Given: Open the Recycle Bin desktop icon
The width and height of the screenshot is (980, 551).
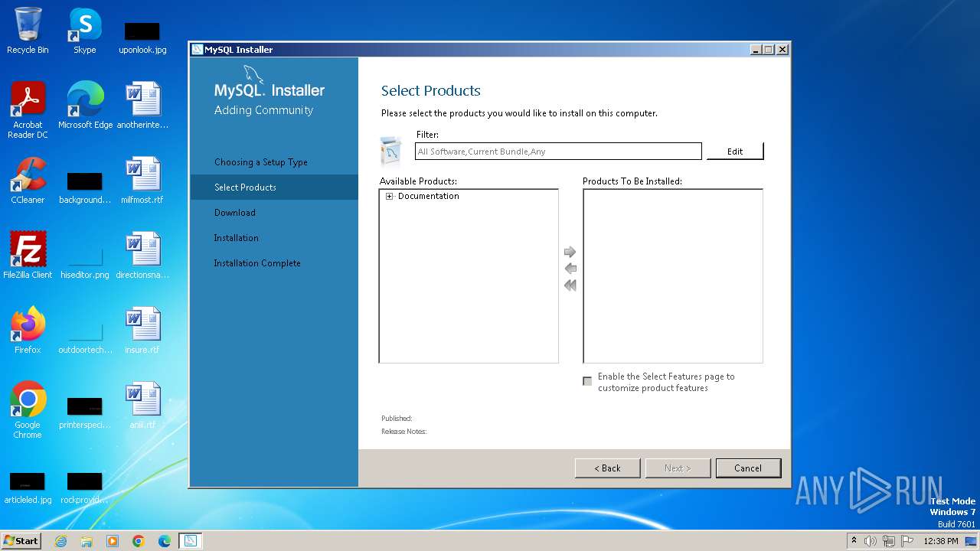Looking at the screenshot, I should pyautogui.click(x=28, y=31).
